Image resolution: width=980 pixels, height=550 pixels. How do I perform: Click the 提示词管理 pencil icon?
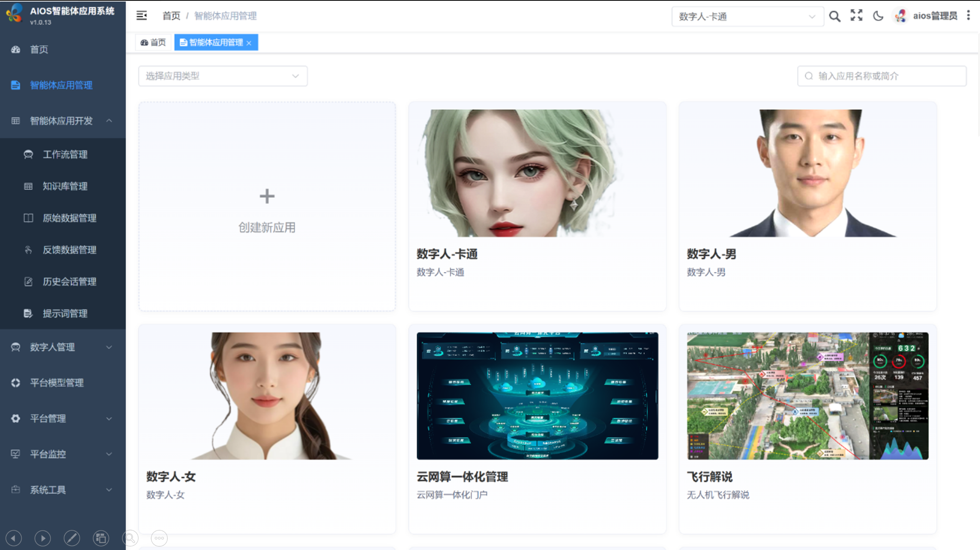(28, 313)
